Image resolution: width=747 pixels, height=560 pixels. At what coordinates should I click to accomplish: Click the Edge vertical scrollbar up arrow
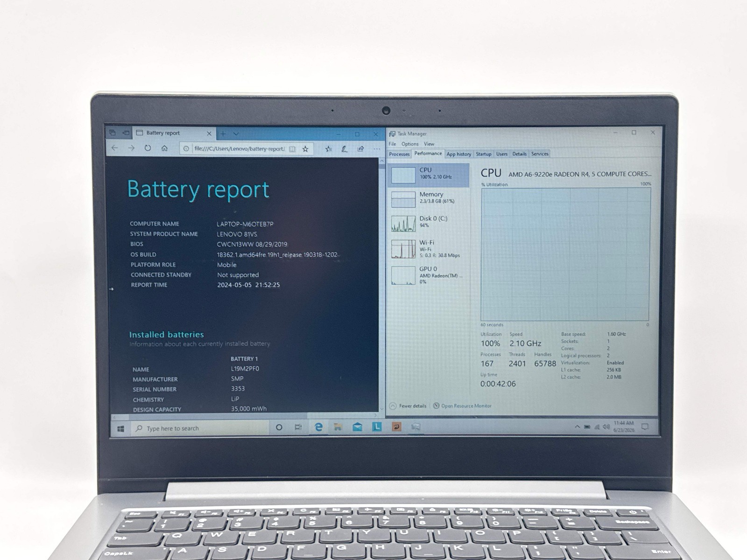tap(382, 161)
